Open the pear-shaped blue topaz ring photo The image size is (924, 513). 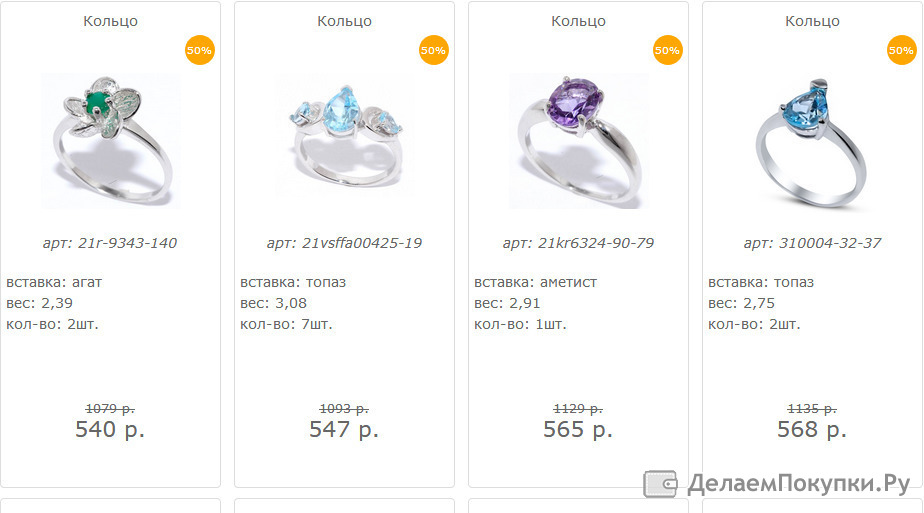coord(813,141)
